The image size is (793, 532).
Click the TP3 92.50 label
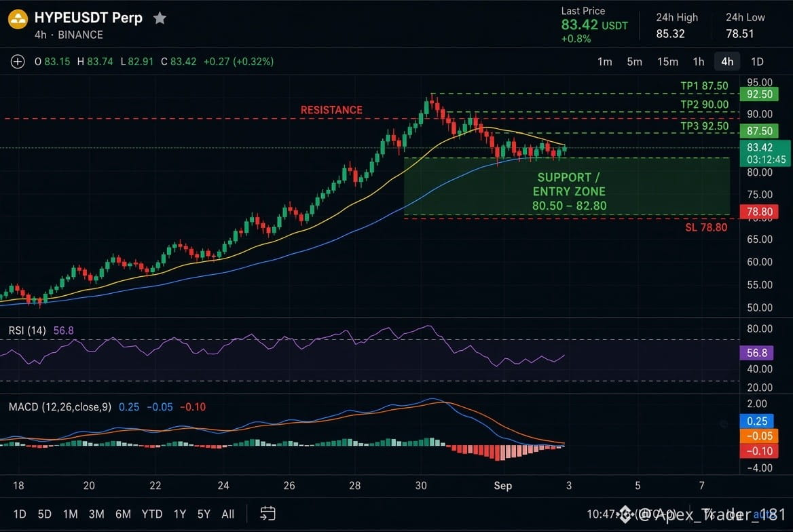pyautogui.click(x=705, y=126)
